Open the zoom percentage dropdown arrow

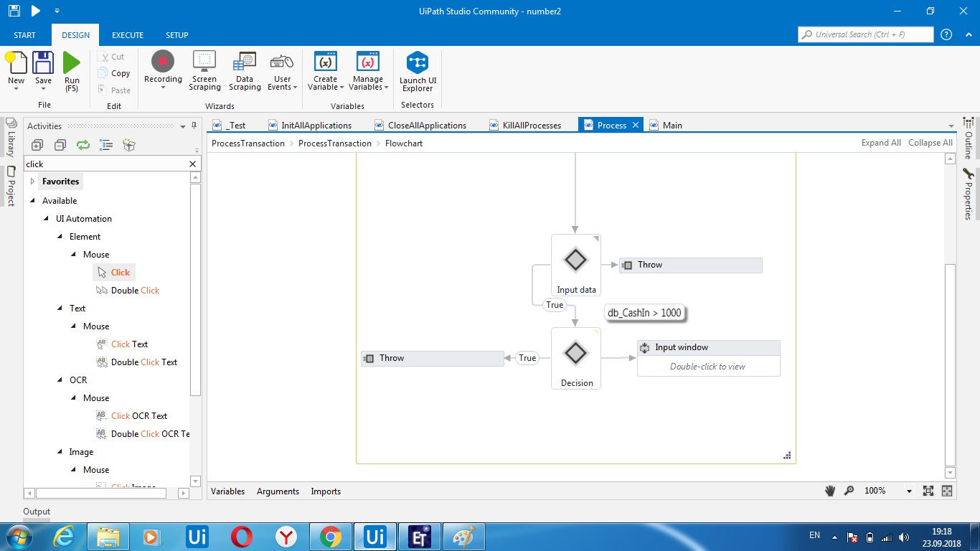(909, 491)
